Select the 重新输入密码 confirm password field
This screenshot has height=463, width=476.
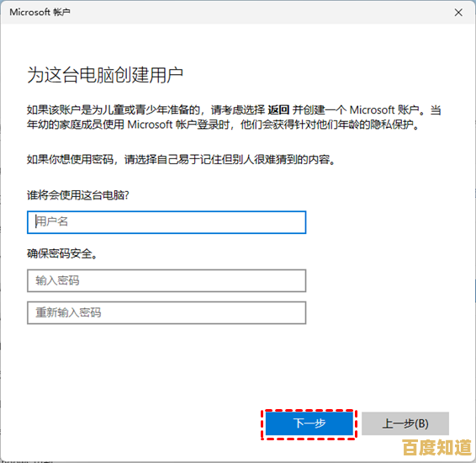(x=167, y=312)
